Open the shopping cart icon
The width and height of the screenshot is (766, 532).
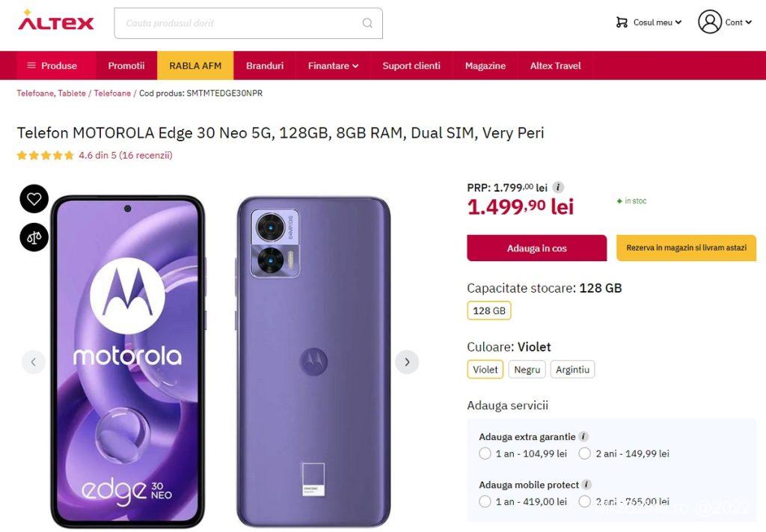point(622,22)
